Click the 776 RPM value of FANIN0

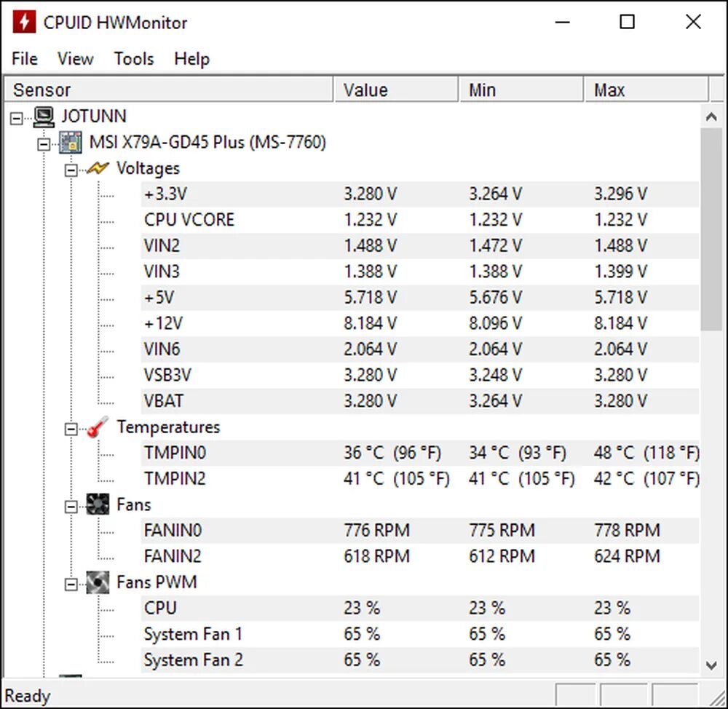[376, 530]
